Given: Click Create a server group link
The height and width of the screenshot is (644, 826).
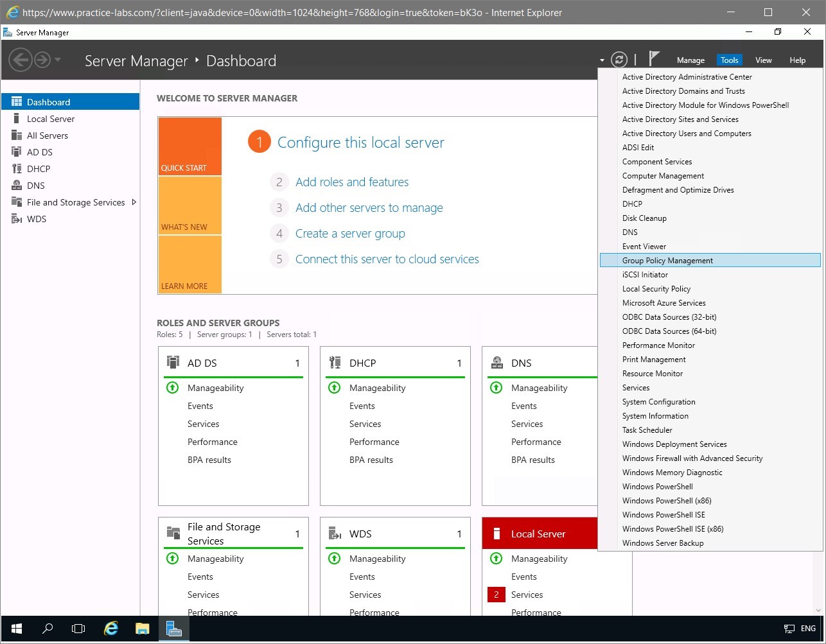Looking at the screenshot, I should click(350, 234).
